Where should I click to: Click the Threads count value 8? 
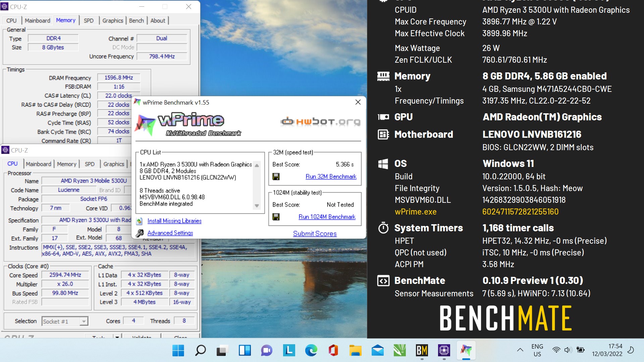[184, 321]
